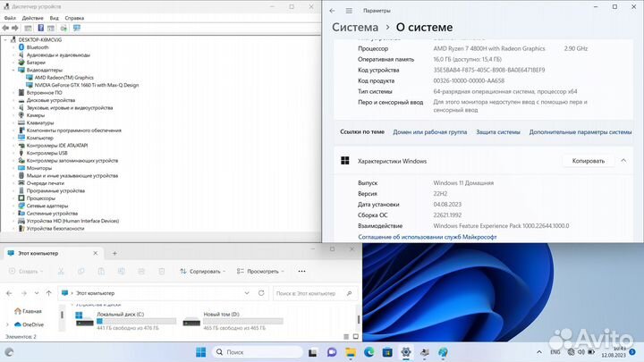Open Защита системы link
Viewport: 644px width, 362px height.
[498, 131]
